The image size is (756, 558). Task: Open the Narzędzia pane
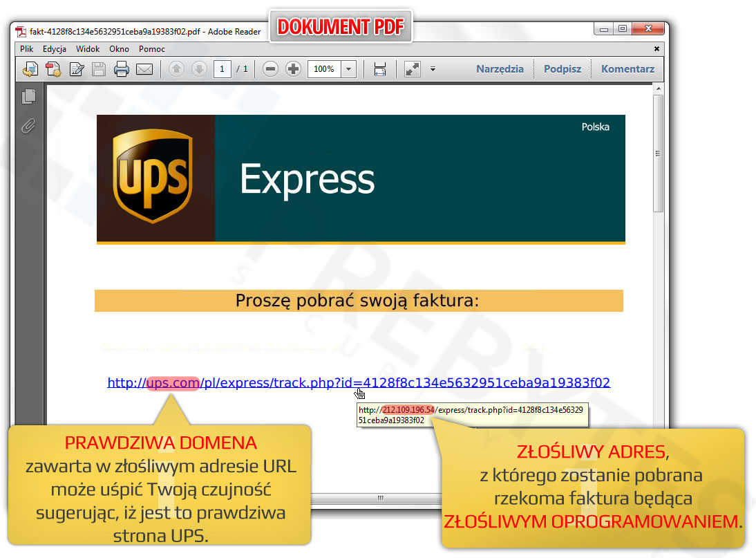tap(500, 69)
